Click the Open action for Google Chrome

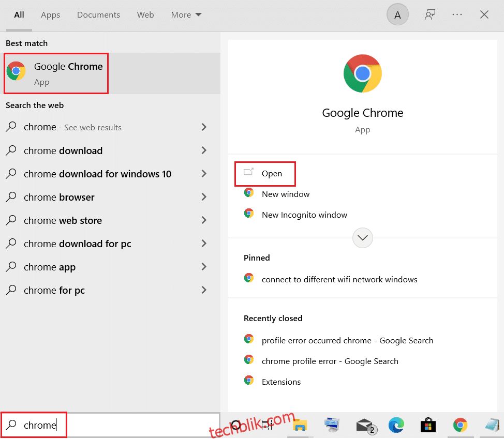click(272, 174)
